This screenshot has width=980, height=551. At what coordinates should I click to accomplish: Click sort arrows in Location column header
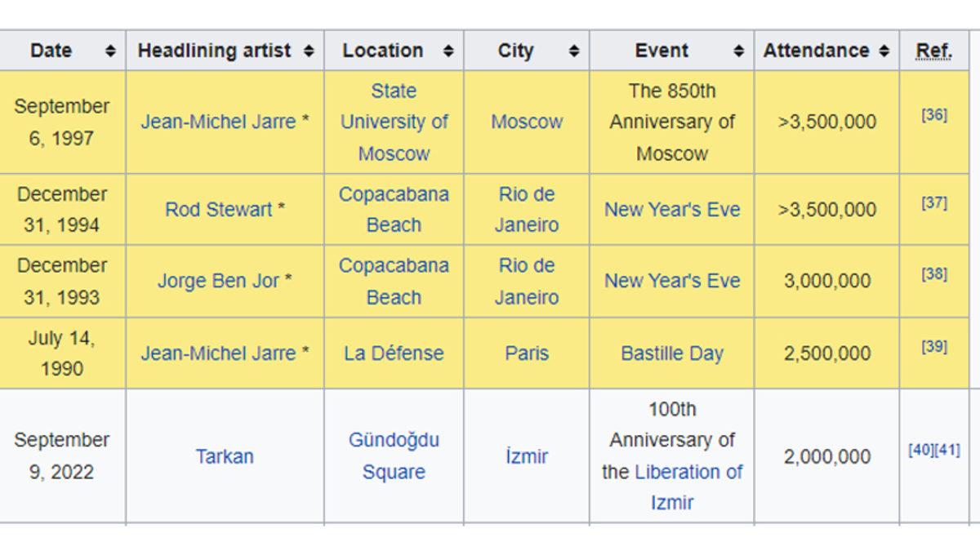click(448, 51)
